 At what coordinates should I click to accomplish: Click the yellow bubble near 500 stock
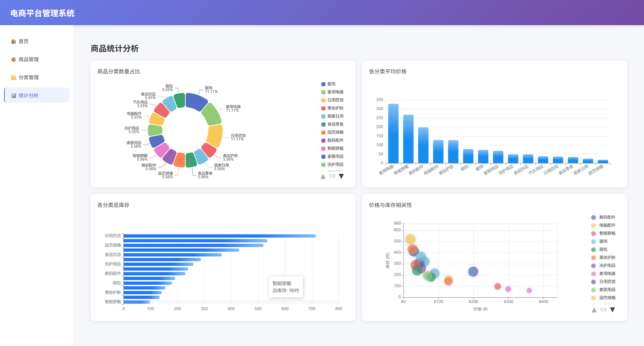pos(410,239)
